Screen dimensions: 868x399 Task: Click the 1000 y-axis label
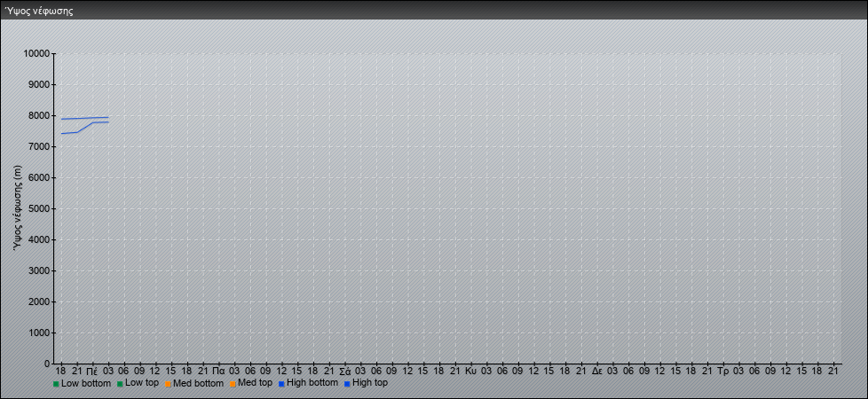[39, 332]
